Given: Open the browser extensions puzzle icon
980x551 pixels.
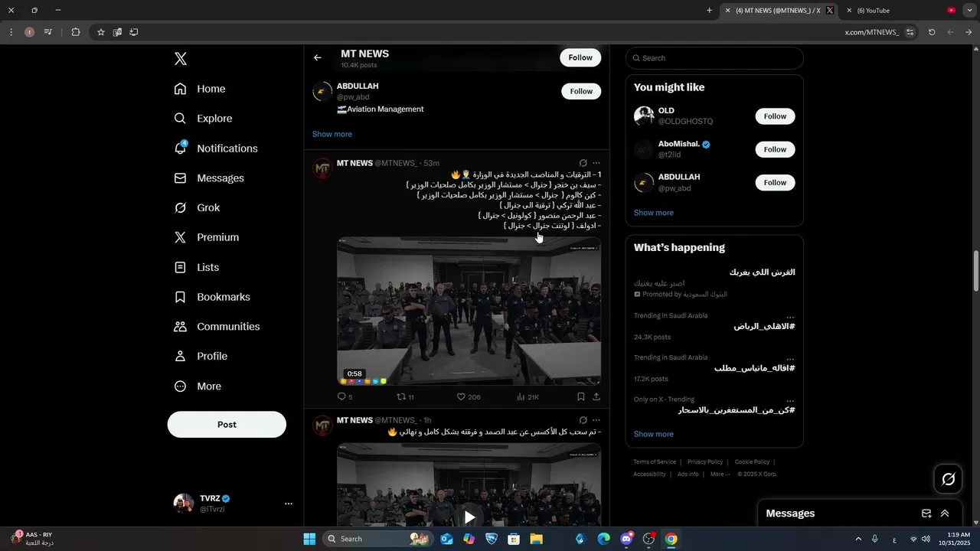Looking at the screenshot, I should coord(76,32).
